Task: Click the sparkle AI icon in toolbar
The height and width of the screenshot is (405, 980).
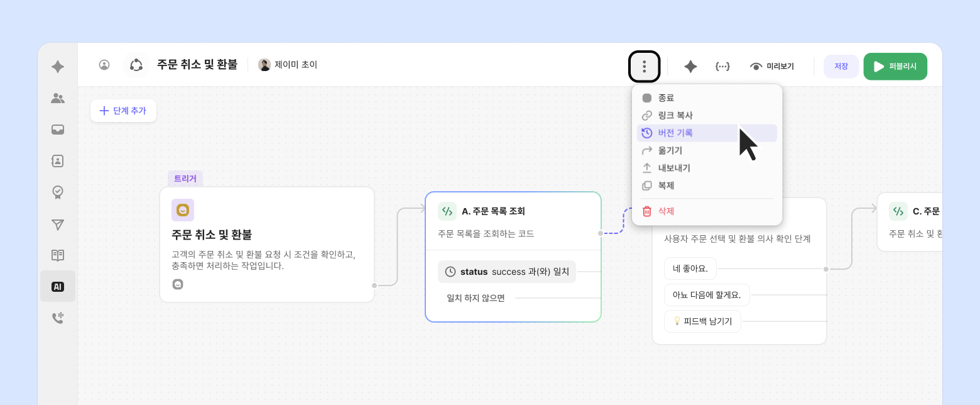Action: [690, 67]
